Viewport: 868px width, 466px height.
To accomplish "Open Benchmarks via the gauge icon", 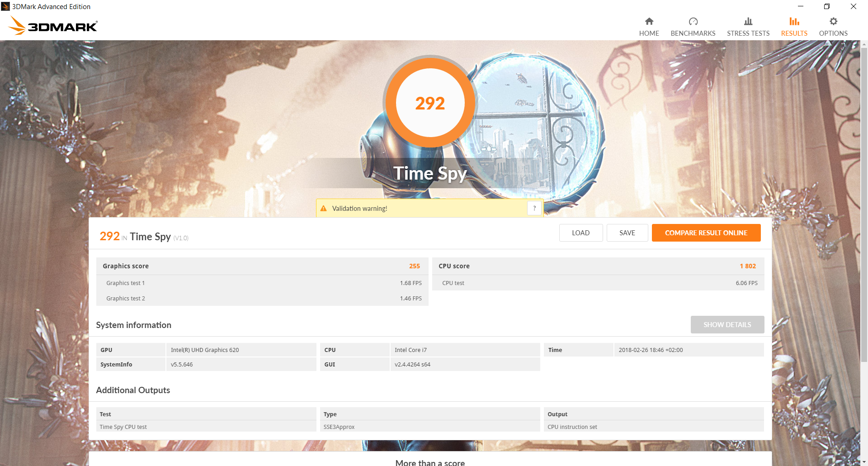I will [693, 21].
